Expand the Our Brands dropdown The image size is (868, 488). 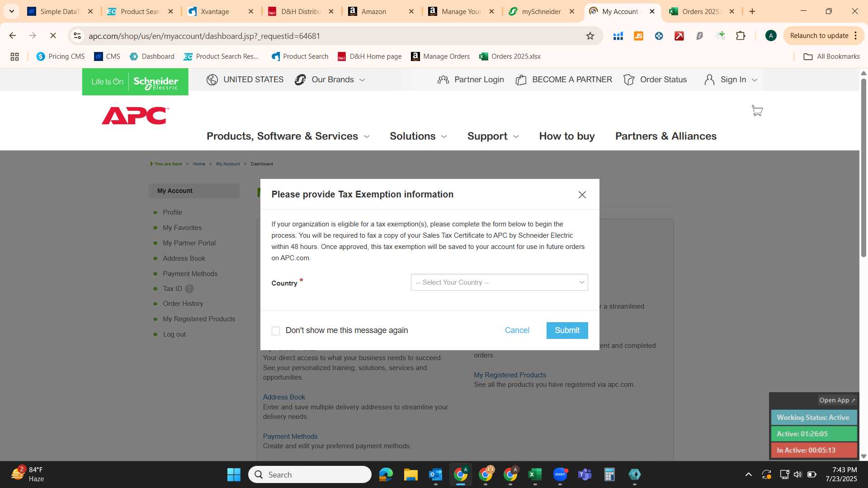tap(330, 80)
